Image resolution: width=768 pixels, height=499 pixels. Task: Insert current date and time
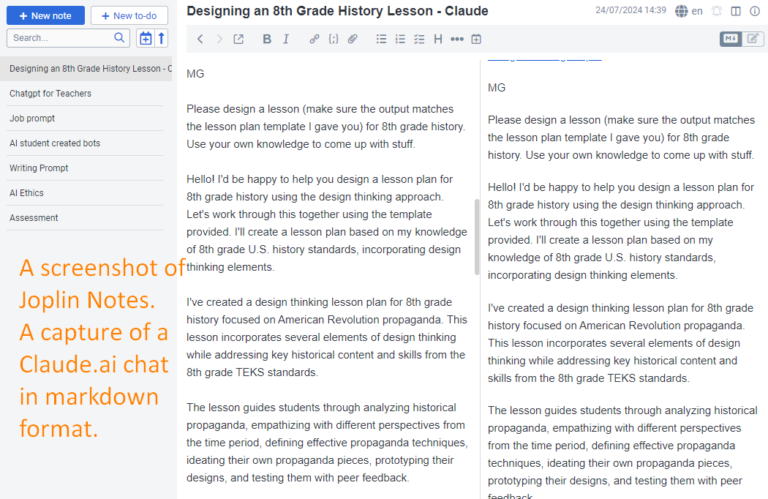pos(476,39)
